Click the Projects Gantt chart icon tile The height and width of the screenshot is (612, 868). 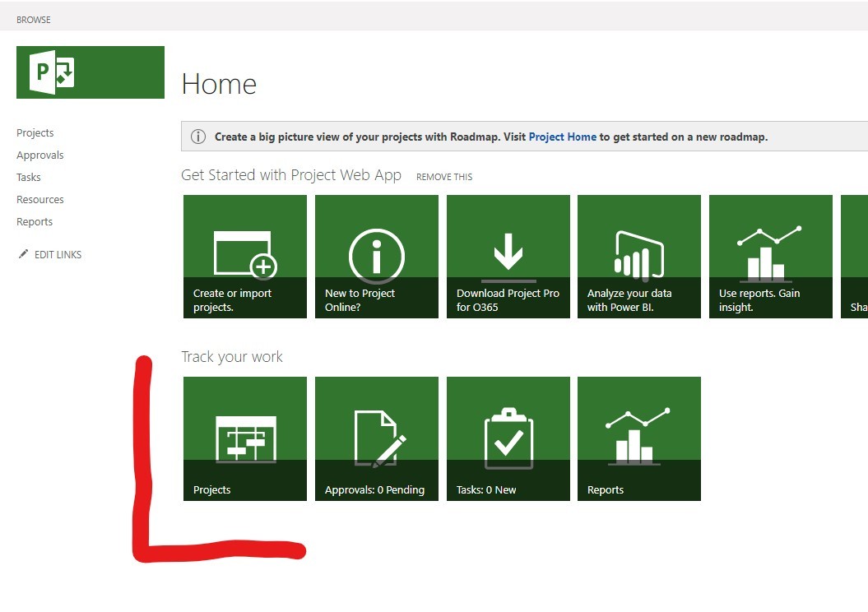coord(246,439)
